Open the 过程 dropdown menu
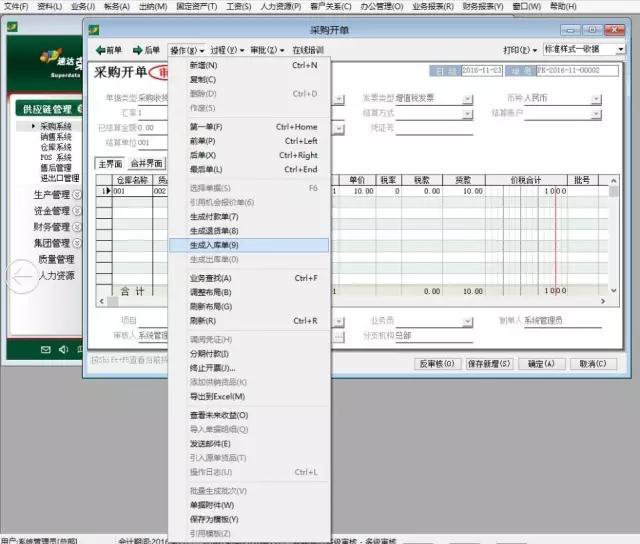Image resolution: width=640 pixels, height=544 pixels. tap(227, 50)
